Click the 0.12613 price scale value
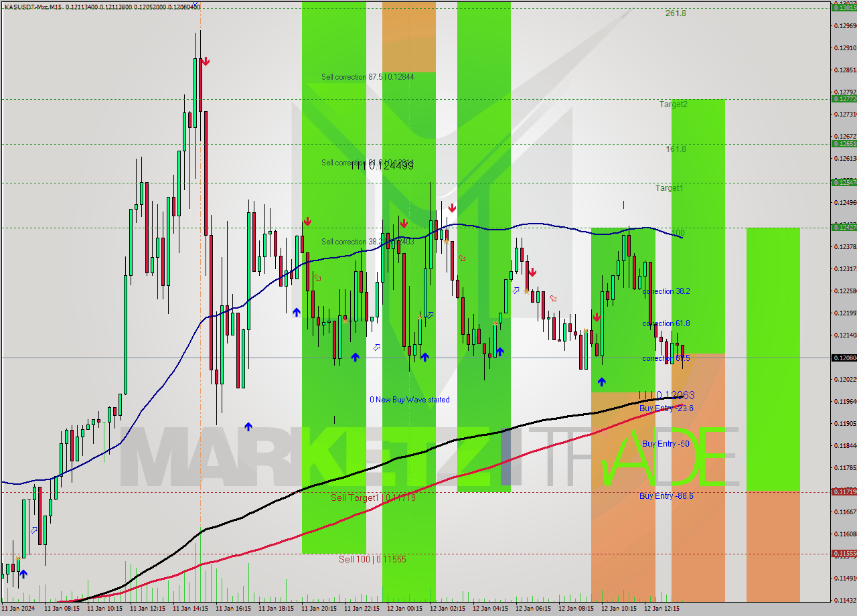 coord(845,159)
